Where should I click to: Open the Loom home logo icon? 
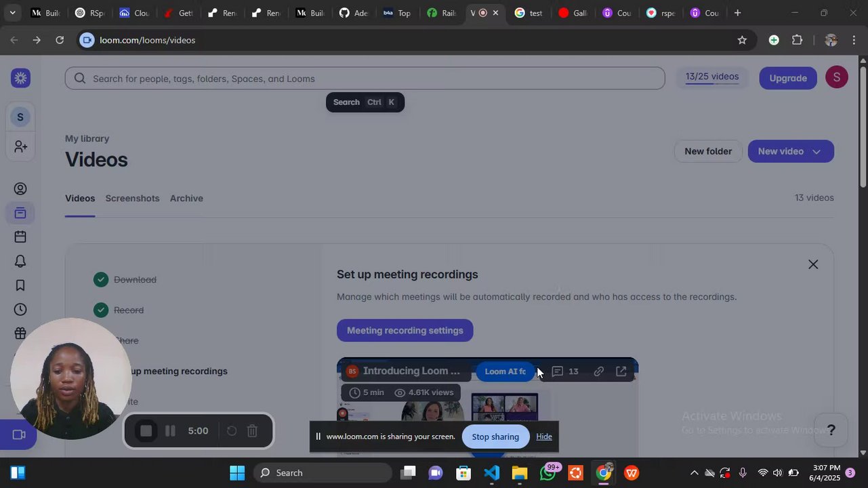pos(20,78)
